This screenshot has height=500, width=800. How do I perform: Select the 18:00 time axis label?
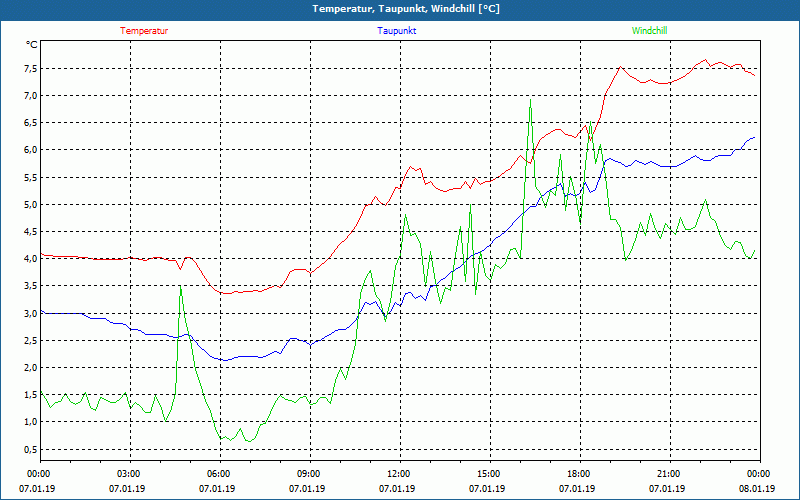(578, 473)
